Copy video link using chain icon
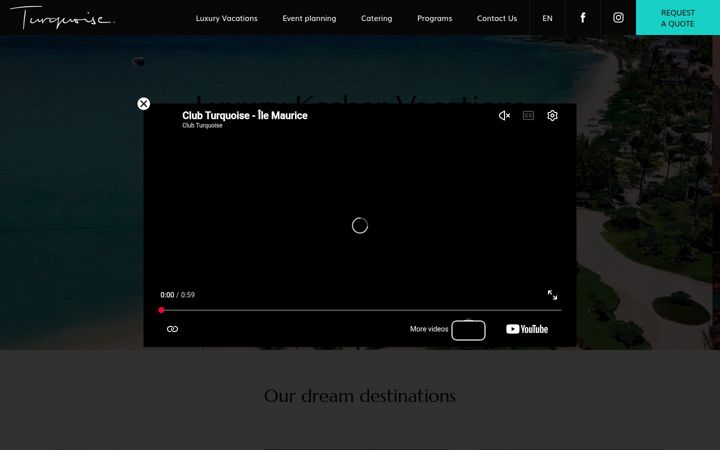The image size is (720, 450). pyautogui.click(x=172, y=329)
